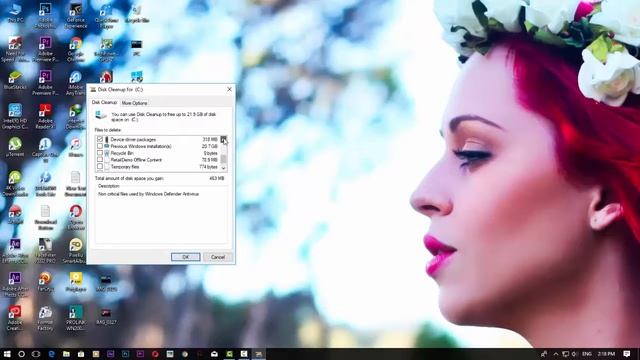
Task: Open 4K Video Downloader desktop shortcut
Action: click(x=15, y=184)
